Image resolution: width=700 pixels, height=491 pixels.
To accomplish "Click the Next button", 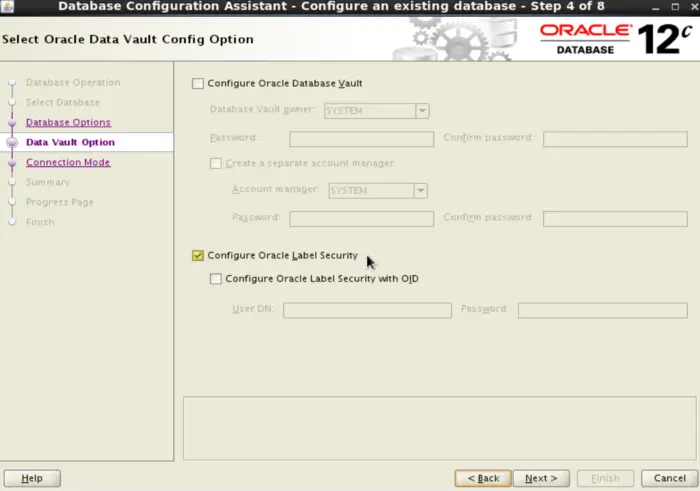I will point(541,478).
